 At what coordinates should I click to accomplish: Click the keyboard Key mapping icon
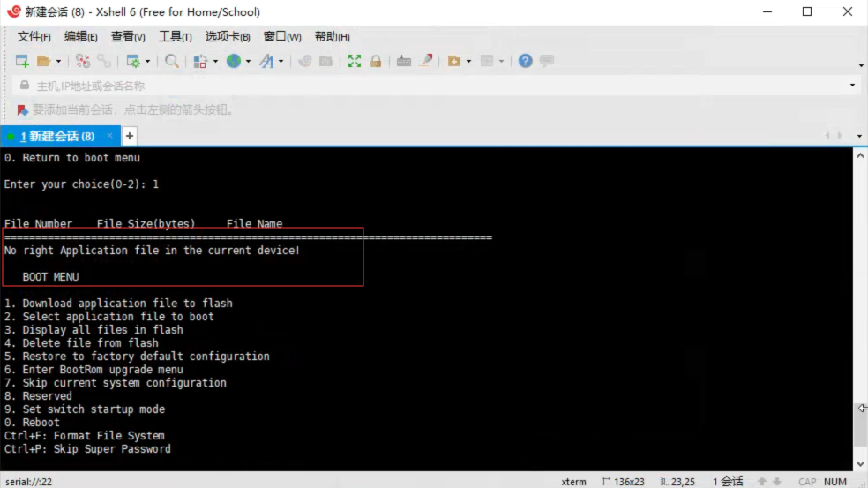404,61
